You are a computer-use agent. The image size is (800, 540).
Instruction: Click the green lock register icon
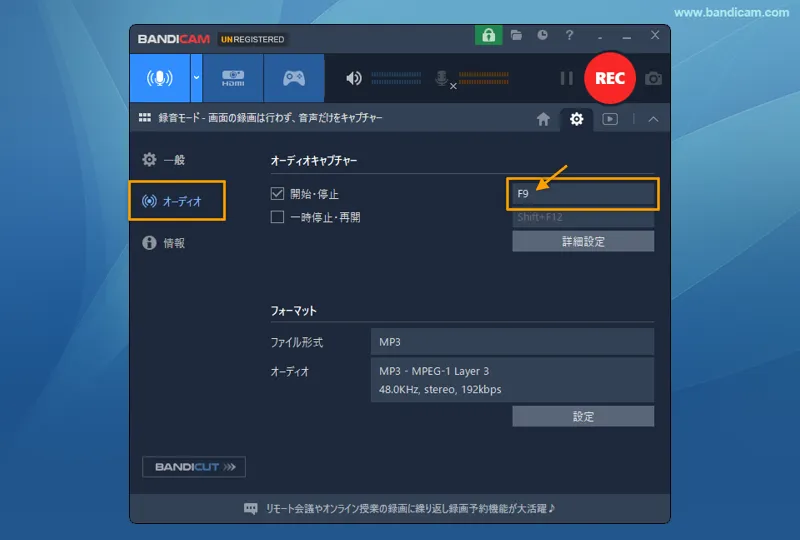(488, 35)
